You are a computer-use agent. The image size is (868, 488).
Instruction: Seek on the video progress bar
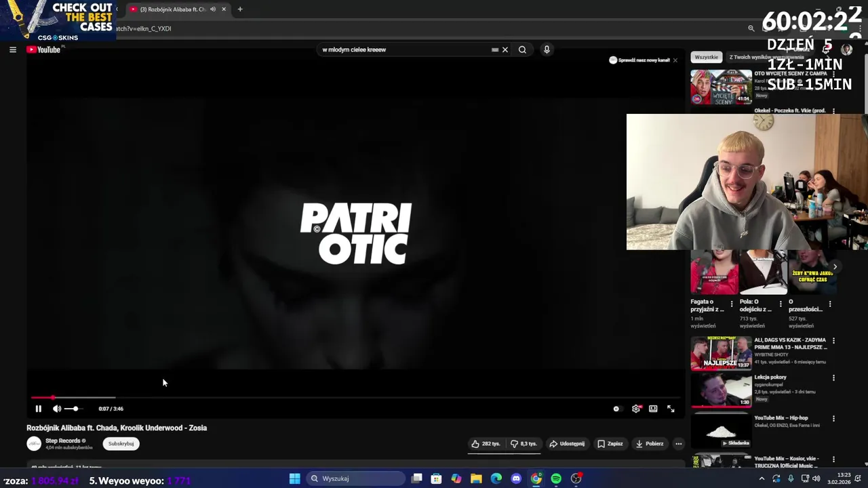click(x=356, y=397)
